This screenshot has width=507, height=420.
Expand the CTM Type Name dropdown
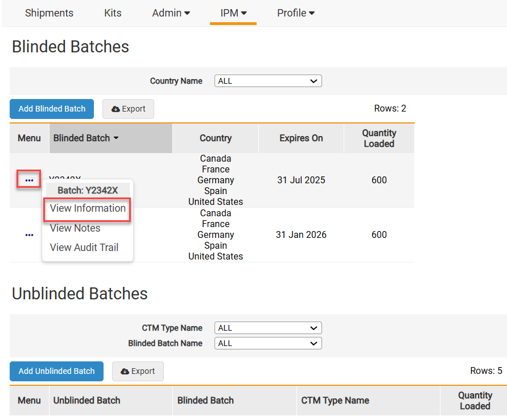pyautogui.click(x=268, y=328)
